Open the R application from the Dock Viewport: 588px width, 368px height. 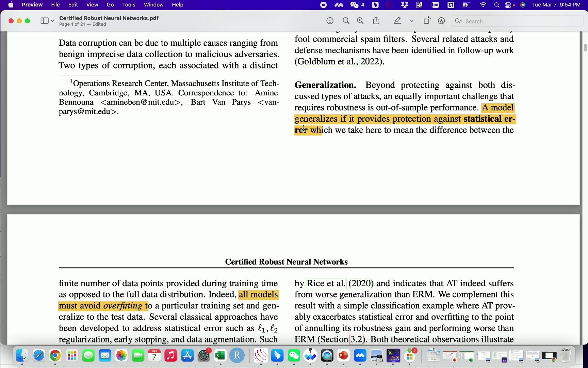point(237,356)
